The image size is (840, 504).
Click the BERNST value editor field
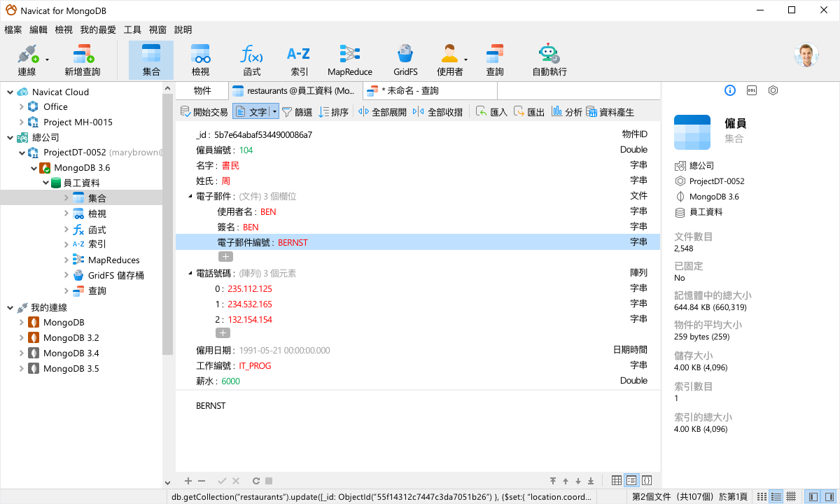pyautogui.click(x=418, y=430)
